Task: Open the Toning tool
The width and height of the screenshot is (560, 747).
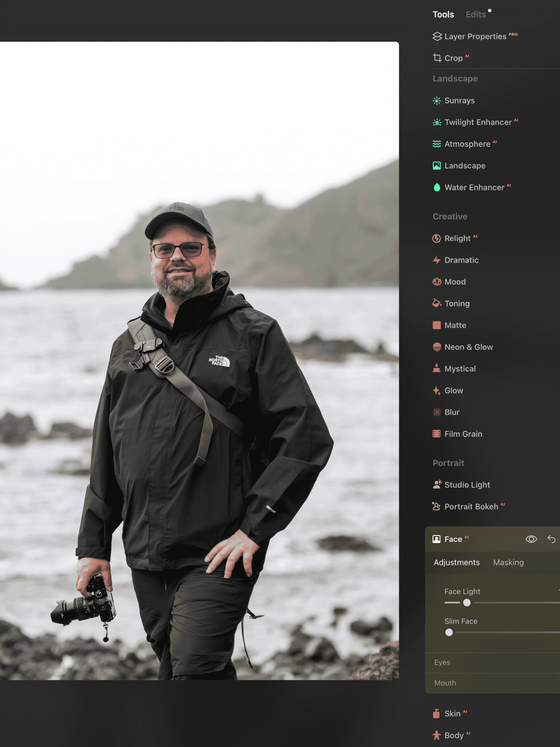Action: 457,303
